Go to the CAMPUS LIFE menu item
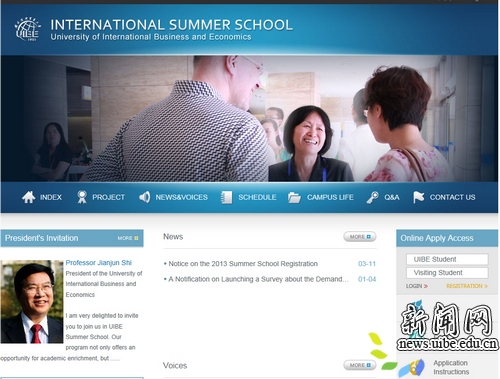 tap(330, 197)
